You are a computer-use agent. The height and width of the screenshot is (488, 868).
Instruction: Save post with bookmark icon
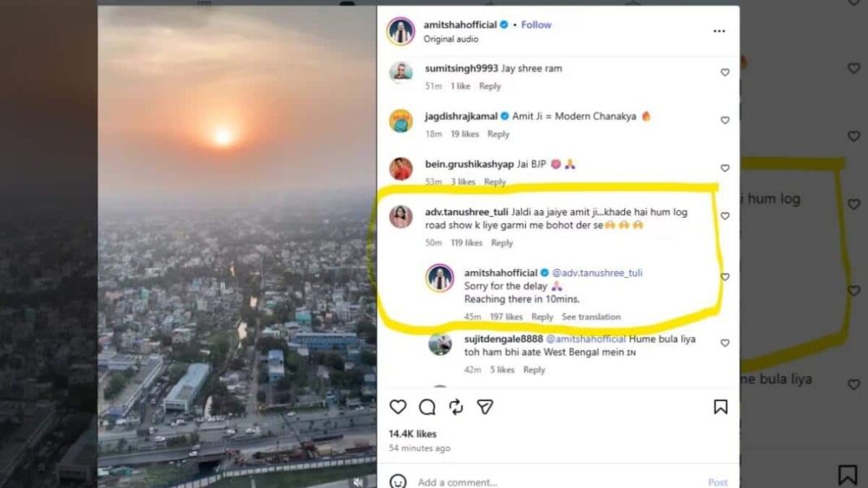720,407
